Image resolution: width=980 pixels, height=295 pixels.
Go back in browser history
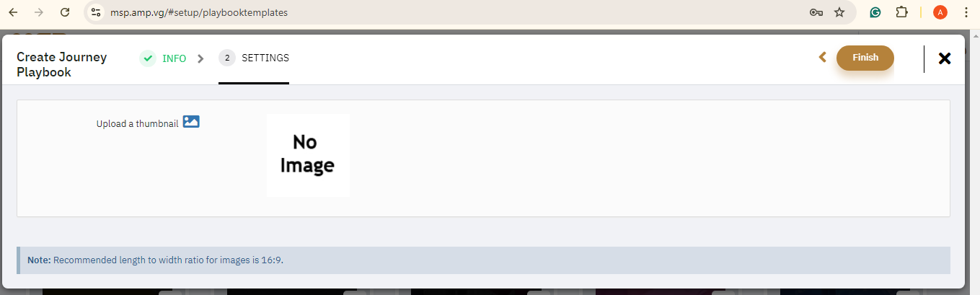[x=14, y=12]
